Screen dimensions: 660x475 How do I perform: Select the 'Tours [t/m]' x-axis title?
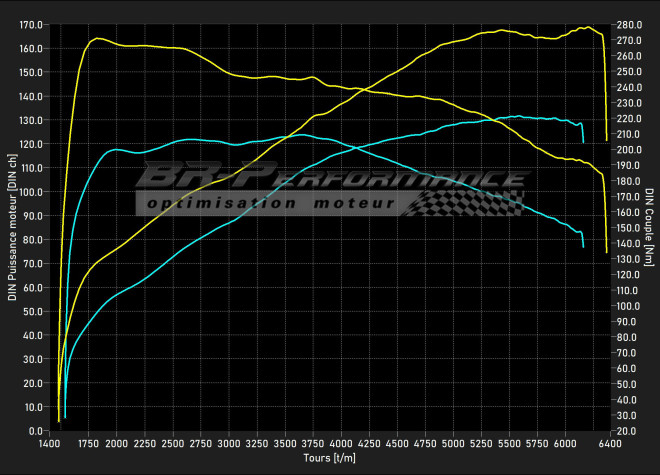329,457
